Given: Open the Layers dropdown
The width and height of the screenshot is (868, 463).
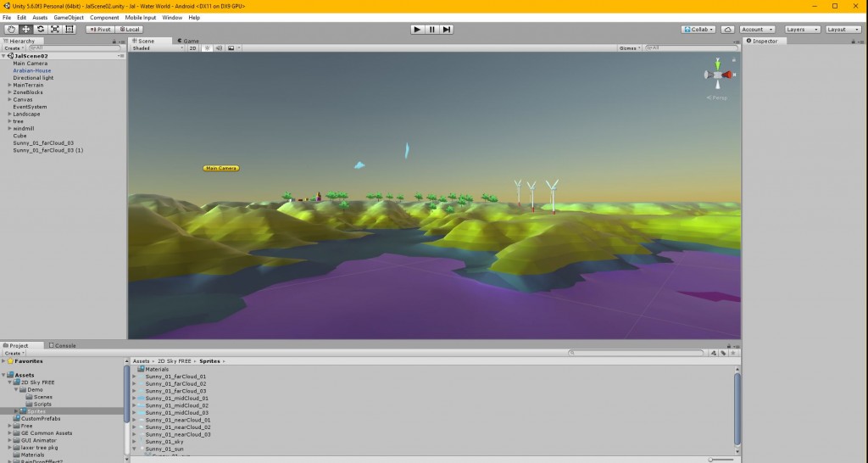Looking at the screenshot, I should click(x=802, y=29).
